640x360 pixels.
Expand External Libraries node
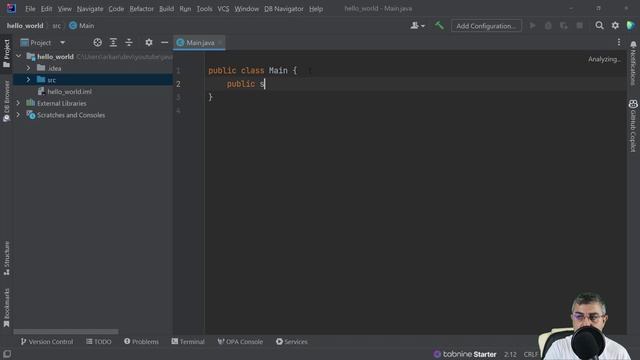point(18,103)
